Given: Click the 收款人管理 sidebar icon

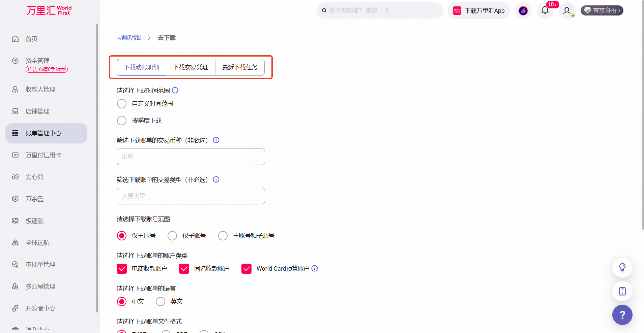Looking at the screenshot, I should 15,89.
